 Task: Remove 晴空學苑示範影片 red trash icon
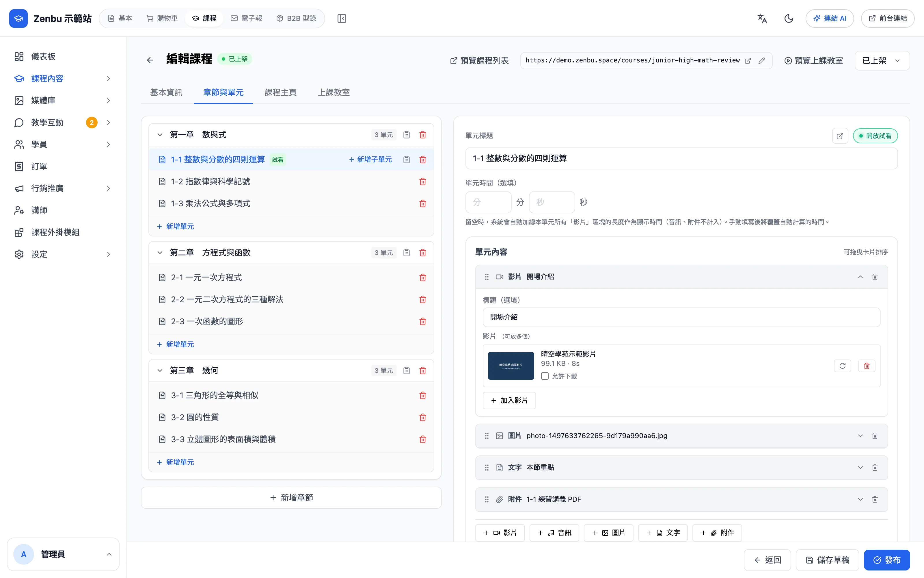[867, 366]
